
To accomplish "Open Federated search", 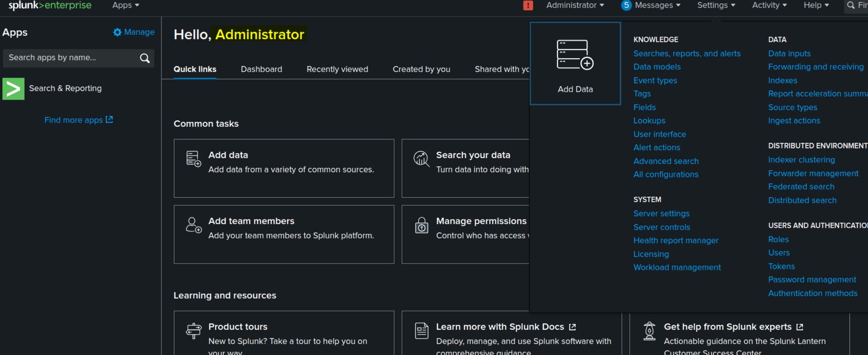I will tap(801, 187).
